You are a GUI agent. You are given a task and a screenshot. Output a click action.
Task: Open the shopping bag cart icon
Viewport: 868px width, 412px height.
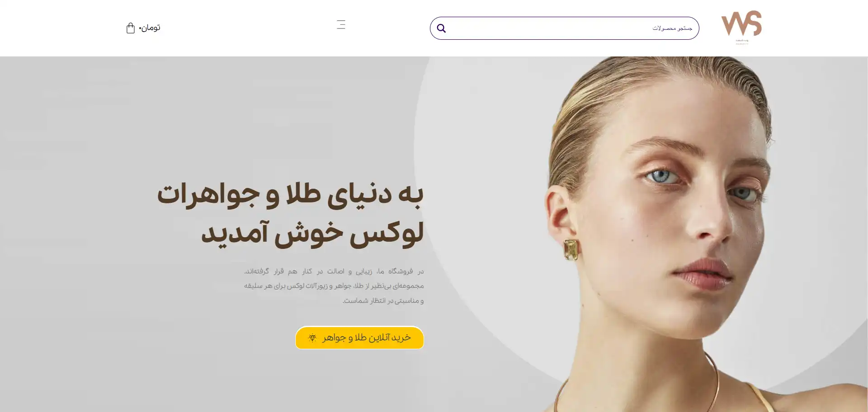coord(130,28)
